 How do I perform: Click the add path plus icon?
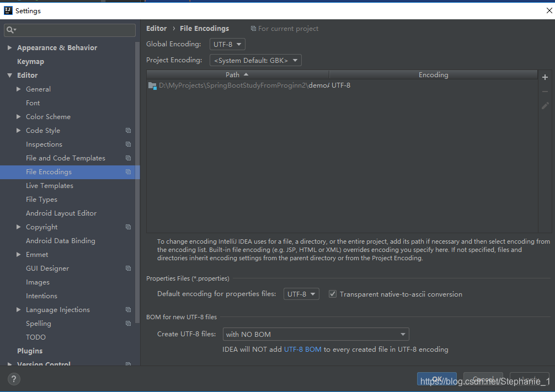[x=545, y=77]
